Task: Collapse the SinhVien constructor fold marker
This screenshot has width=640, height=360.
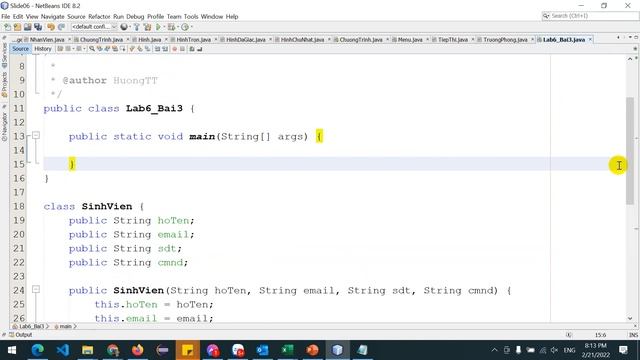Action: point(36,289)
